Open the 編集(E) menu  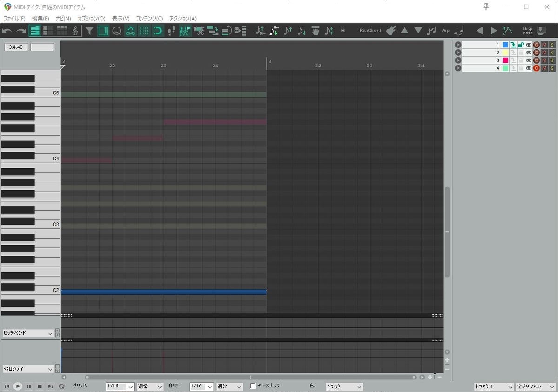coord(40,19)
